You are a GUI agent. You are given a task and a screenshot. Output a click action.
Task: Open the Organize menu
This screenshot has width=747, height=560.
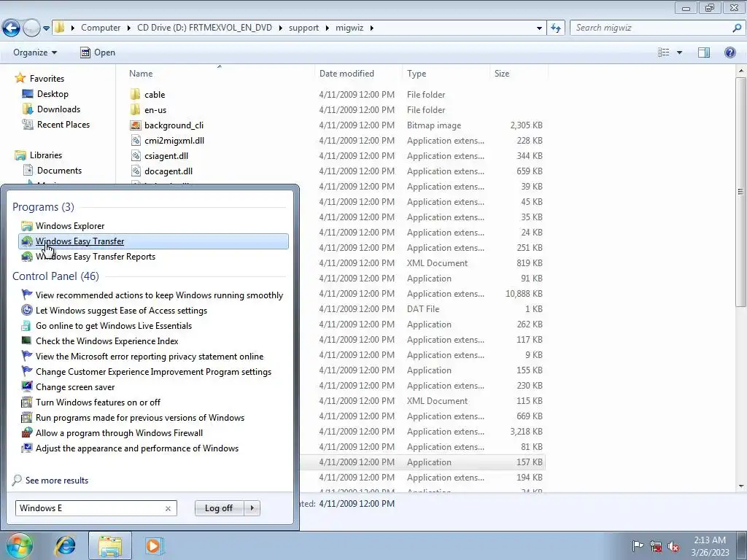[x=35, y=52]
